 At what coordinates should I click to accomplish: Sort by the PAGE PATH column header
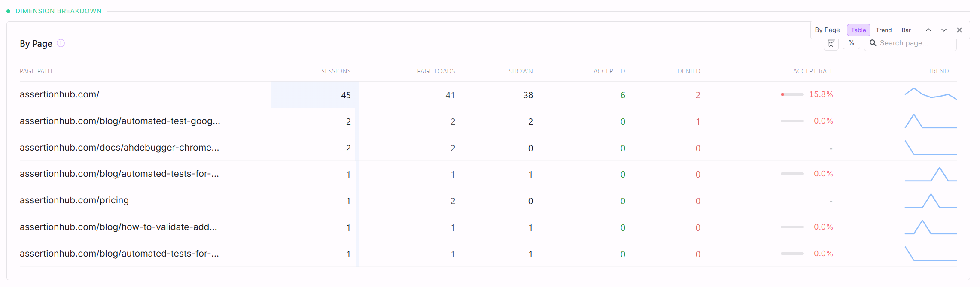[x=36, y=71]
